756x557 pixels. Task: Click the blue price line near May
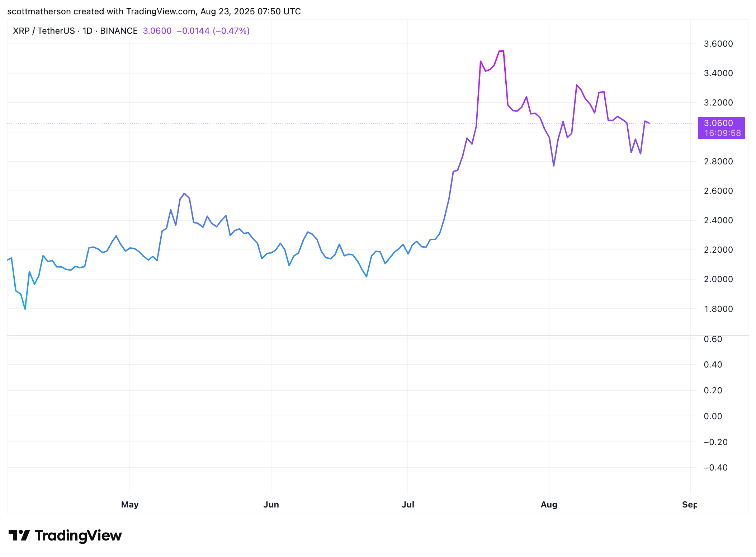[130, 249]
